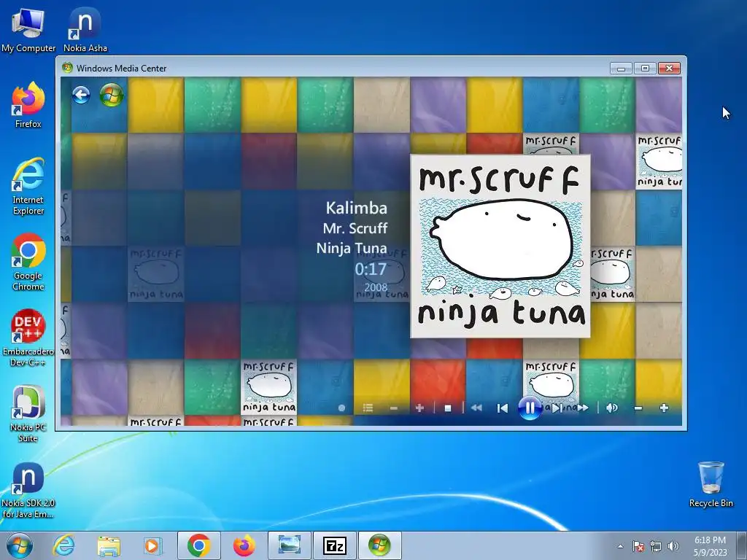Viewport: 747px width, 560px height.
Task: Click the Rewind button
Action: click(476, 408)
